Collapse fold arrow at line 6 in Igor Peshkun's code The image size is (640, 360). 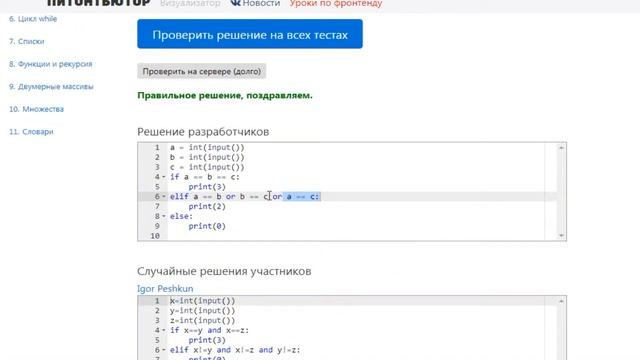coord(164,350)
